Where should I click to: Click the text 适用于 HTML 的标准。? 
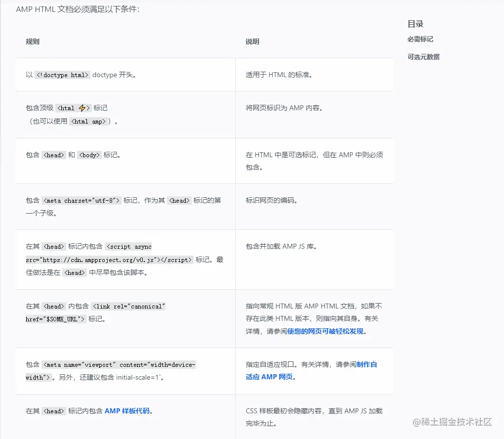(x=279, y=75)
